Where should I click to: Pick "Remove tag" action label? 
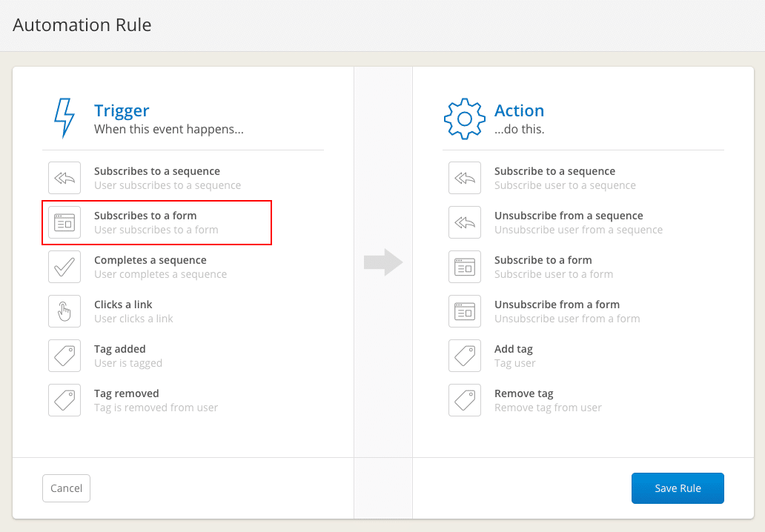524,393
